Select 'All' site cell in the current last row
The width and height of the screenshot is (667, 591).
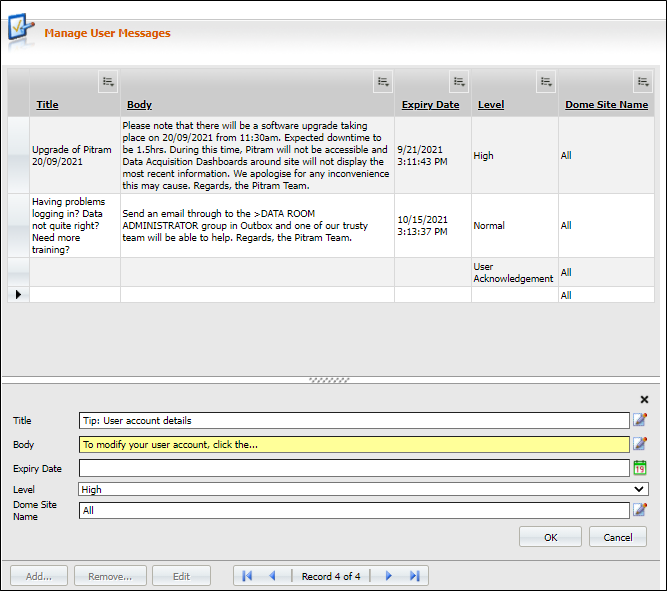point(606,295)
